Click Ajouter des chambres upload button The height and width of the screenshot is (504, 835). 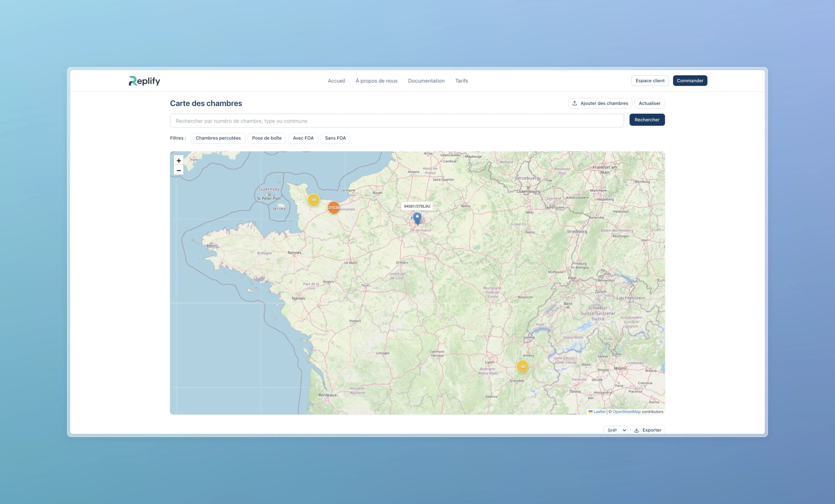point(600,103)
